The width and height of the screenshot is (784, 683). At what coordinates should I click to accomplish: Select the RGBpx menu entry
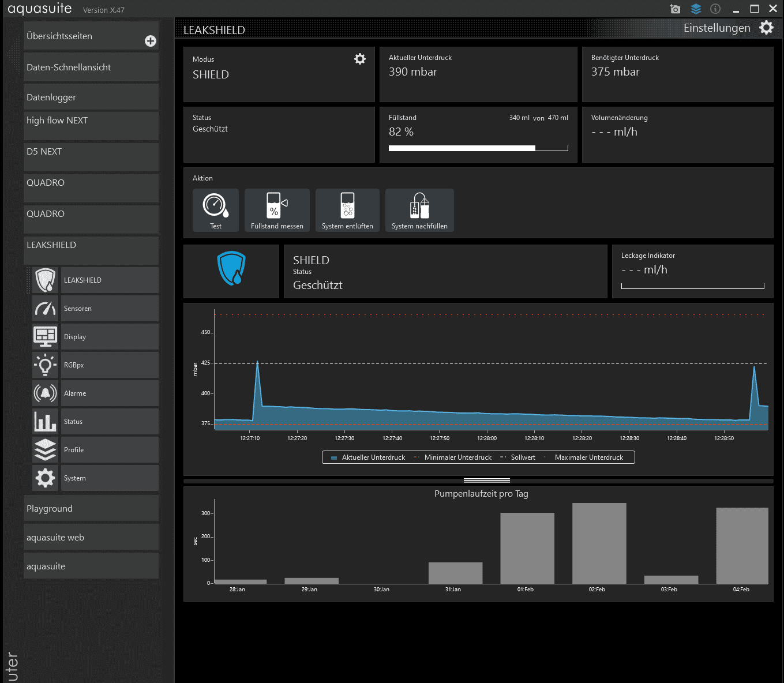(x=110, y=365)
